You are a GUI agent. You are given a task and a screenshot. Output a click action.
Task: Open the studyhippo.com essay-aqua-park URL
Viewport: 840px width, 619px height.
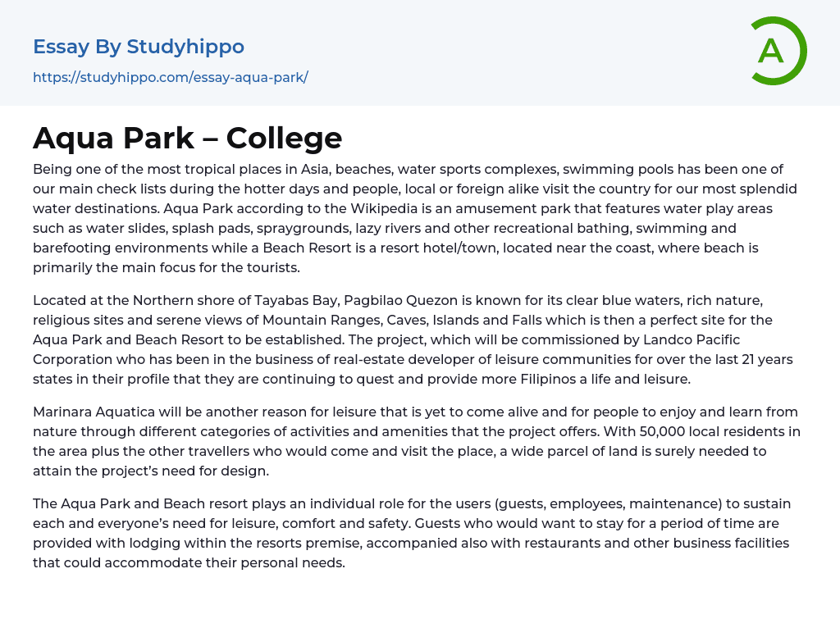(x=170, y=77)
